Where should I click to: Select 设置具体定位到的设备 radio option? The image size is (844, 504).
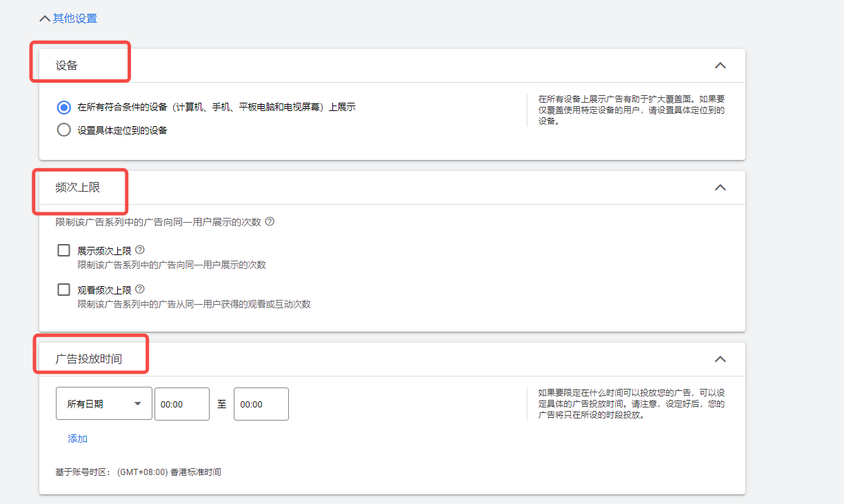click(64, 130)
